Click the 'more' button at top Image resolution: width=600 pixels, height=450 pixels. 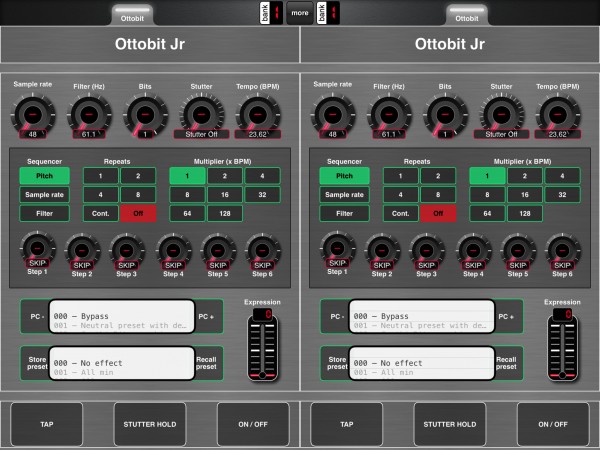[300, 13]
